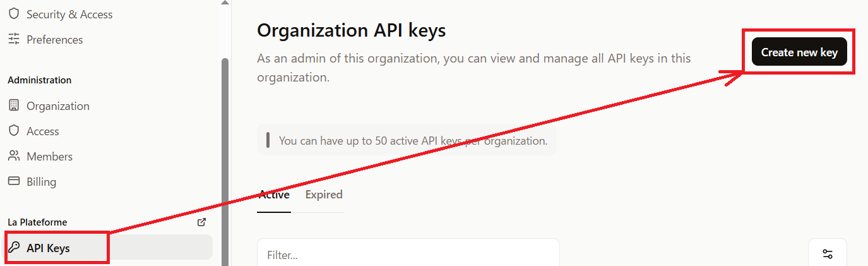This screenshot has height=266, width=868.
Task: Click the sidebar vertical scrollbar thumb
Action: click(x=225, y=158)
